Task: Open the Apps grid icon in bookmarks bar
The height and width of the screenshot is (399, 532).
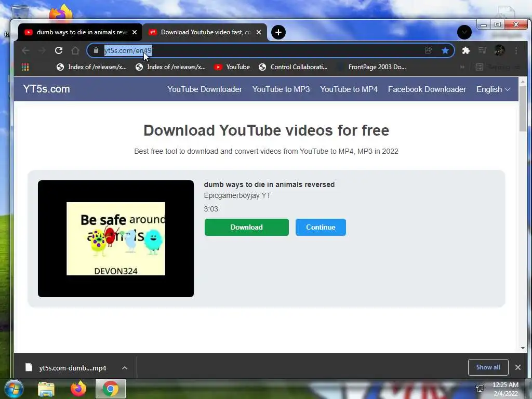Action: coord(25,67)
